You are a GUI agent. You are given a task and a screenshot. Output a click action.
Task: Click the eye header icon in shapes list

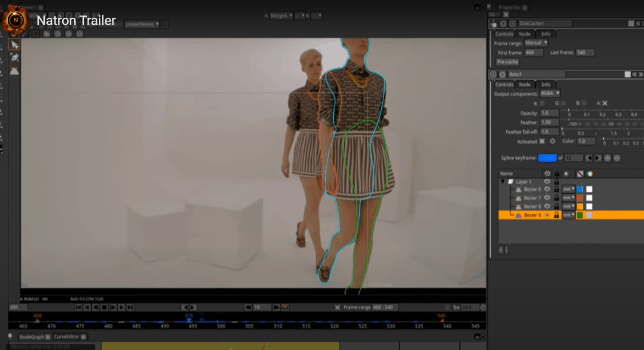pyautogui.click(x=547, y=174)
